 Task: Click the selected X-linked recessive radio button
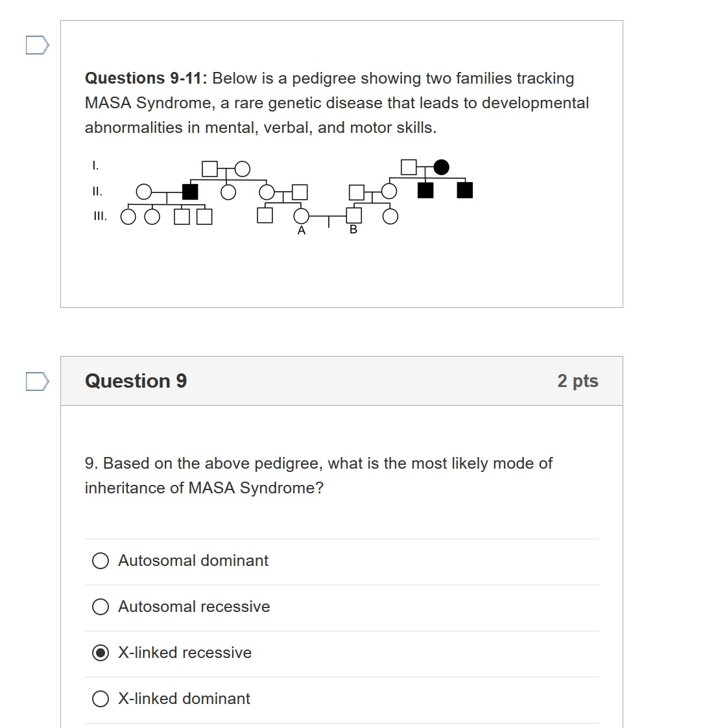click(x=101, y=653)
